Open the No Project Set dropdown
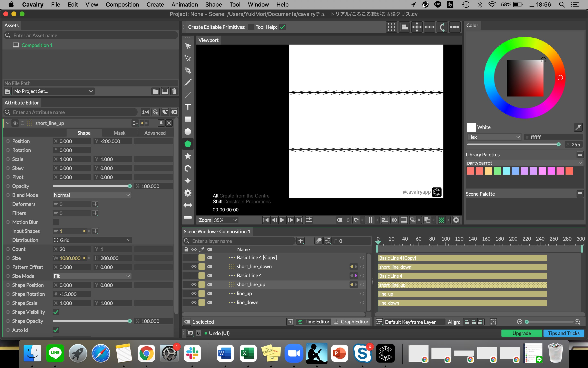This screenshot has height=368, width=588. (53, 91)
